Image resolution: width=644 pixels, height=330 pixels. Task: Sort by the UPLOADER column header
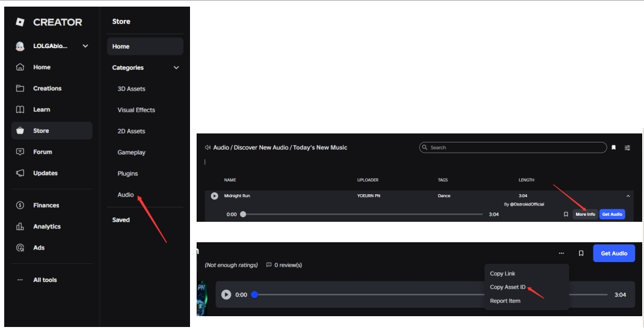pos(367,180)
